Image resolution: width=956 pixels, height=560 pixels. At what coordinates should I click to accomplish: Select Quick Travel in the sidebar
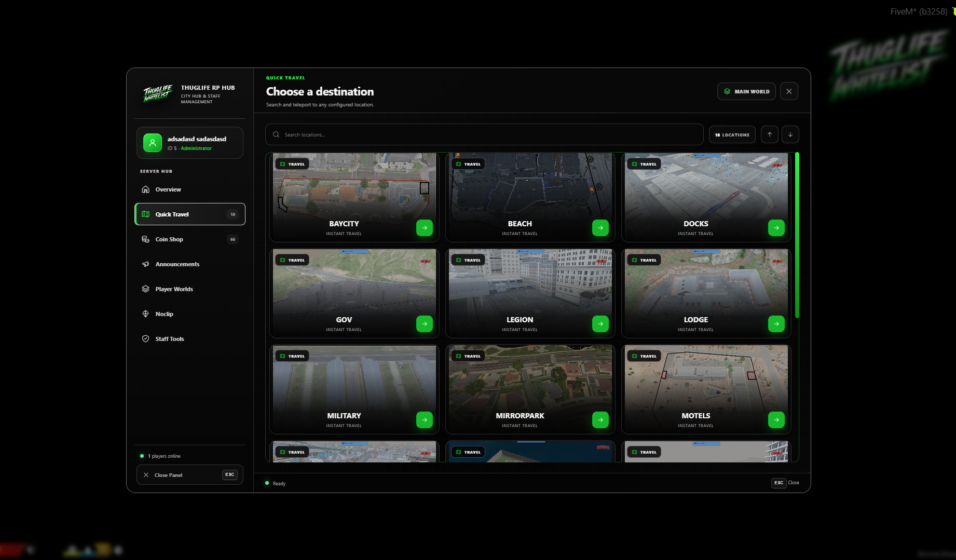(x=190, y=214)
